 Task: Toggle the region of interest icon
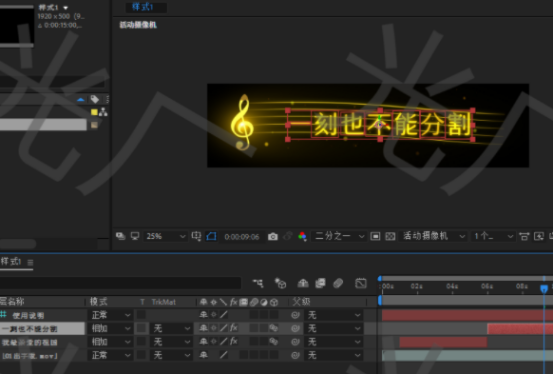coord(375,236)
